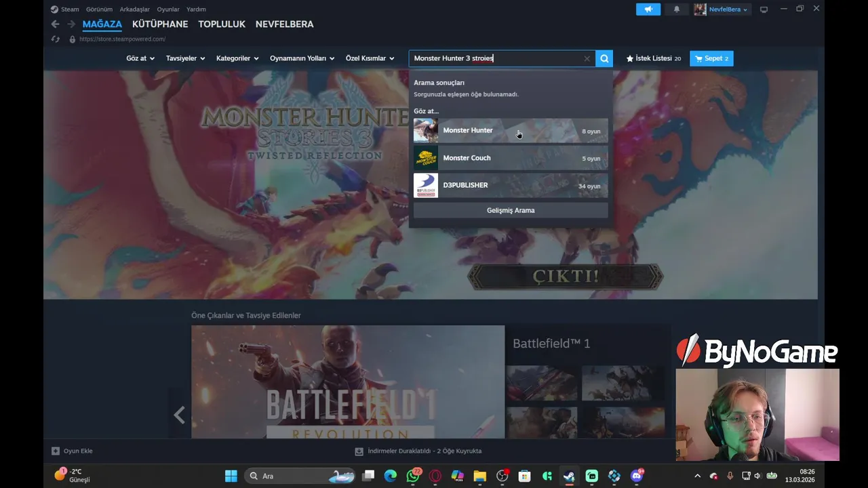Expand the Kategoriler dropdown

(237, 58)
